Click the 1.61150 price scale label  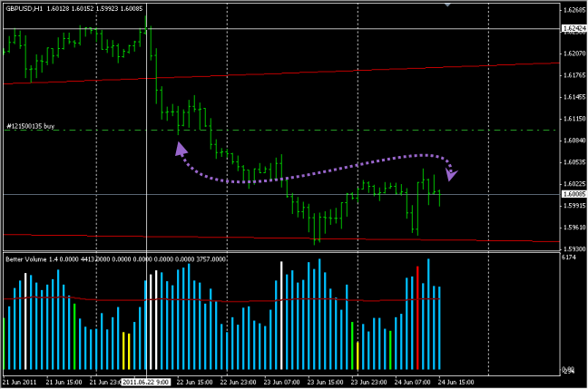point(573,119)
